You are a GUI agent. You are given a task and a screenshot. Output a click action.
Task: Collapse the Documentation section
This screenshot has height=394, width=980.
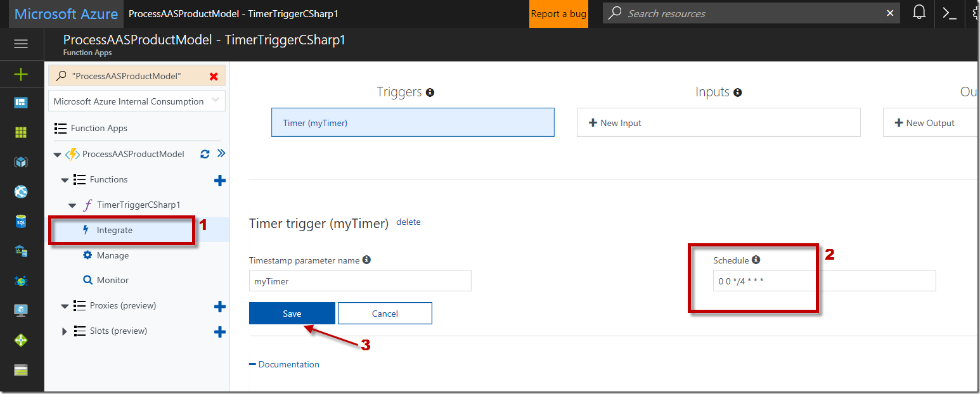pos(252,364)
